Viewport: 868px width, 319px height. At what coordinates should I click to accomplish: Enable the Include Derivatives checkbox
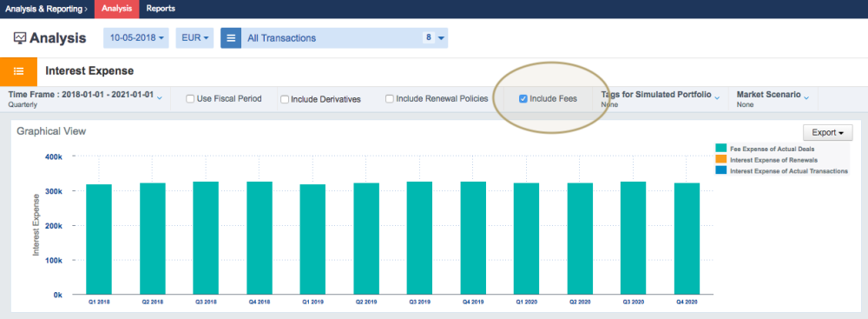[285, 99]
